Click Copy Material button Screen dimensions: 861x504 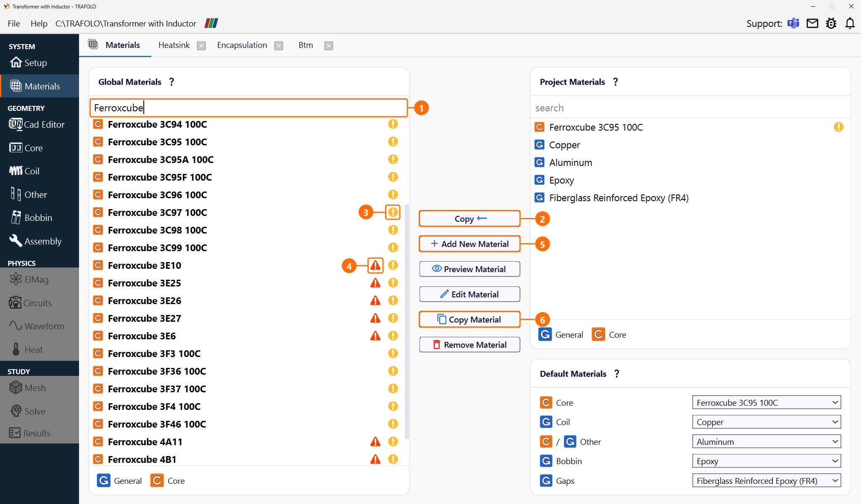[x=470, y=320]
